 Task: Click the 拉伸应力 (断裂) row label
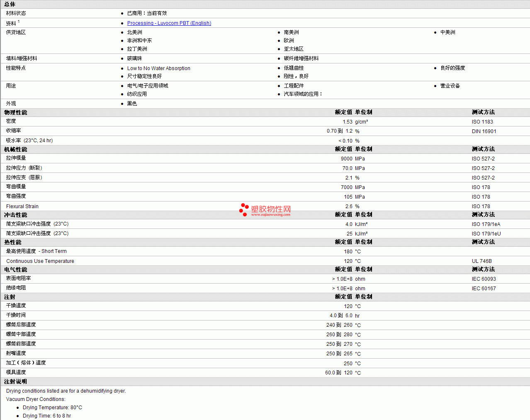click(24, 168)
